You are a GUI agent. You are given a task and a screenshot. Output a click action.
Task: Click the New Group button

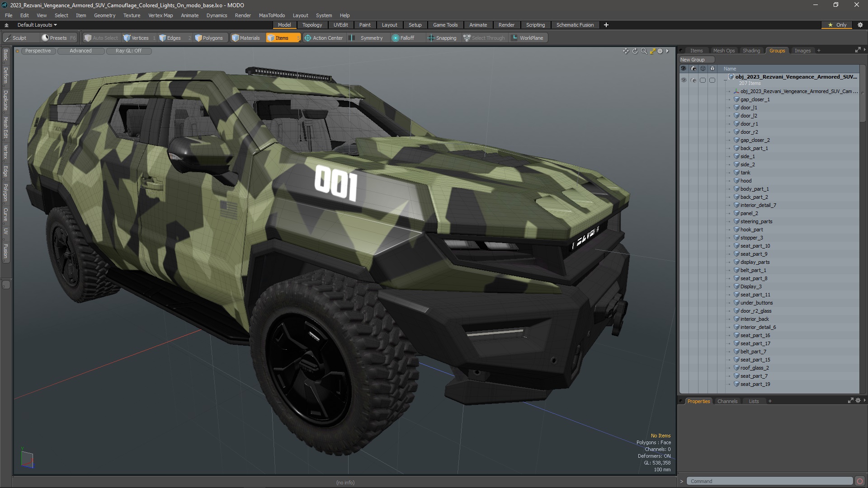[x=696, y=60]
